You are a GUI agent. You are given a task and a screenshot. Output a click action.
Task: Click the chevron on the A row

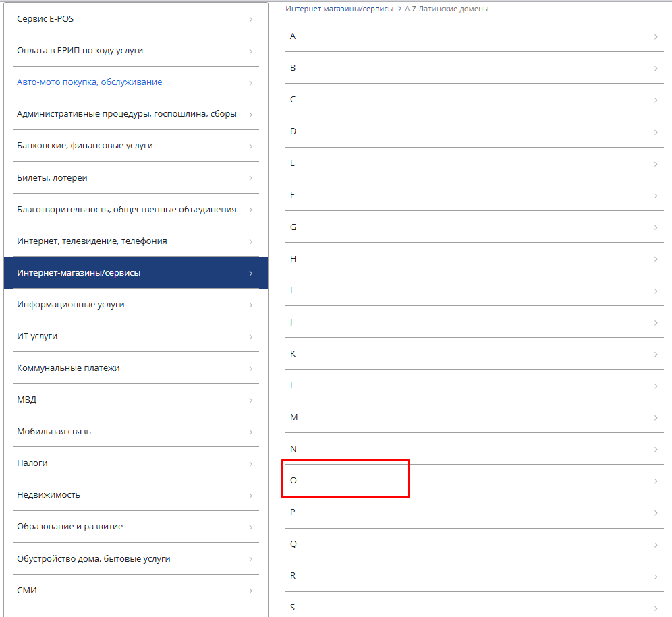pyautogui.click(x=656, y=37)
